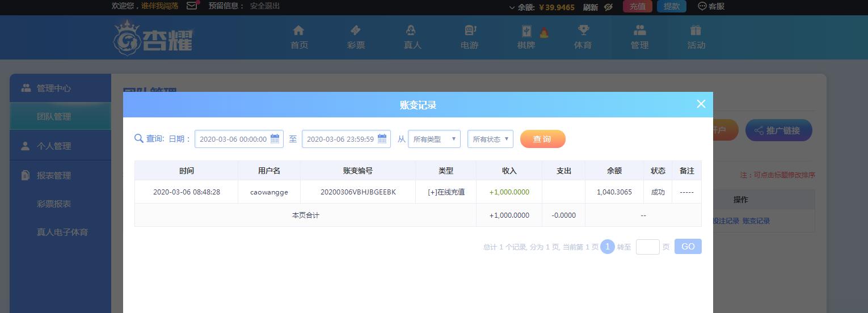Open 彩票 lottery nav item
868x313 pixels.
point(356,37)
